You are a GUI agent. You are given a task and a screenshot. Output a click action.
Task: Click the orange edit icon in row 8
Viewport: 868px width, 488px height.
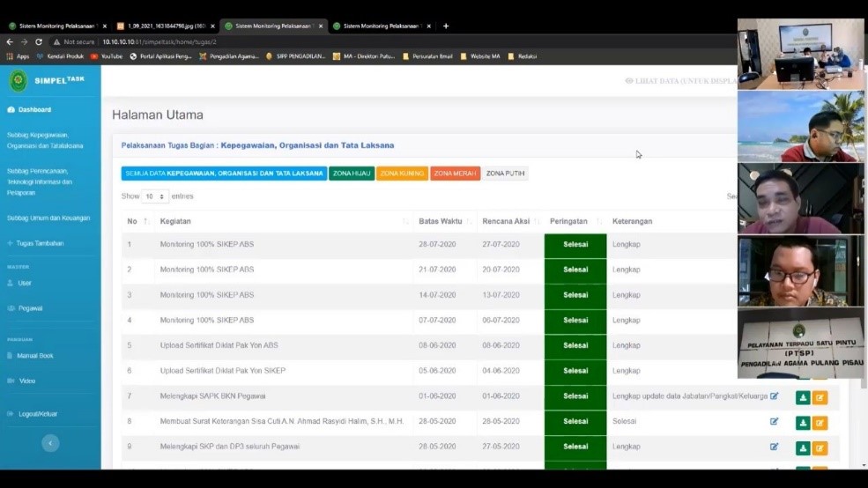point(820,423)
